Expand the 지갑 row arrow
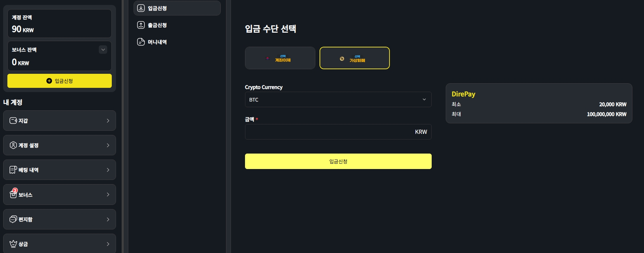The height and width of the screenshot is (253, 644). tap(108, 121)
